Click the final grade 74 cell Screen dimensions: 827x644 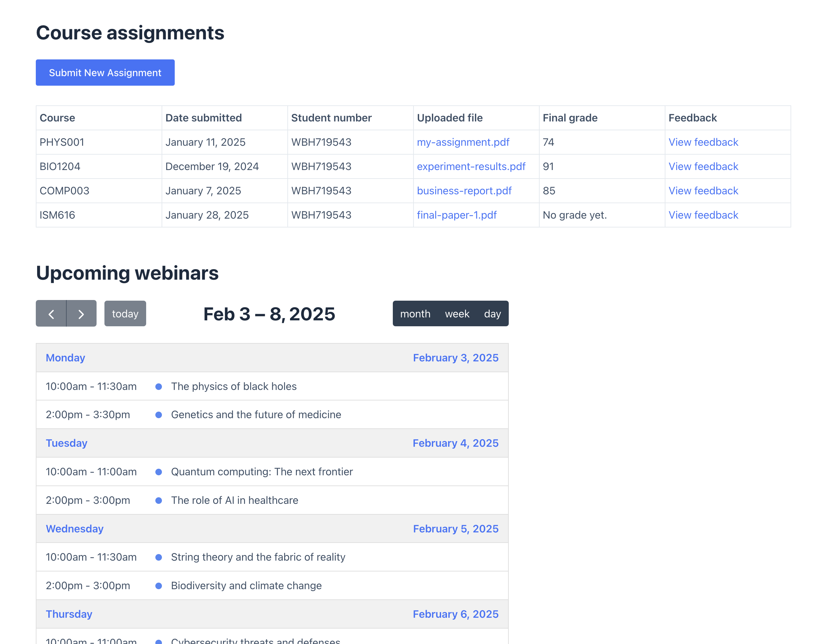click(602, 142)
